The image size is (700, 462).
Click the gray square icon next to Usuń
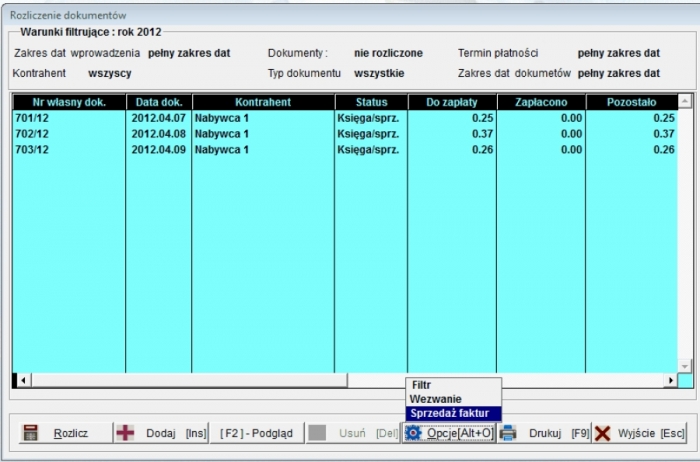[317, 433]
